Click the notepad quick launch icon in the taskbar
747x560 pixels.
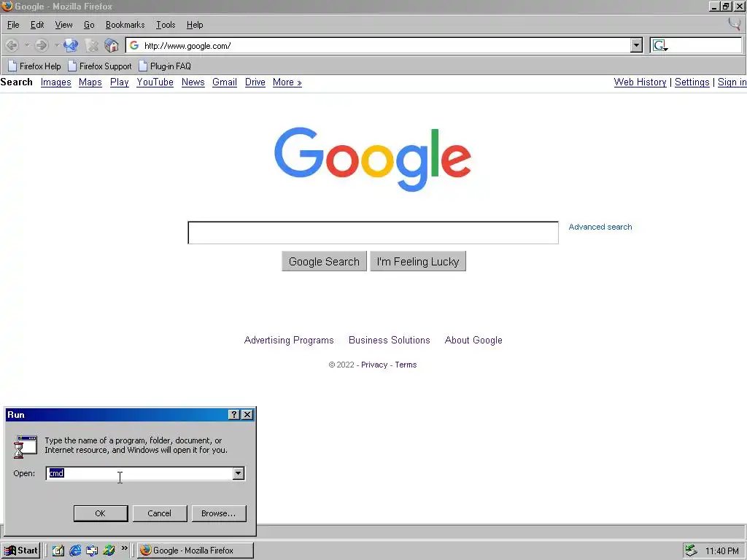coord(58,551)
